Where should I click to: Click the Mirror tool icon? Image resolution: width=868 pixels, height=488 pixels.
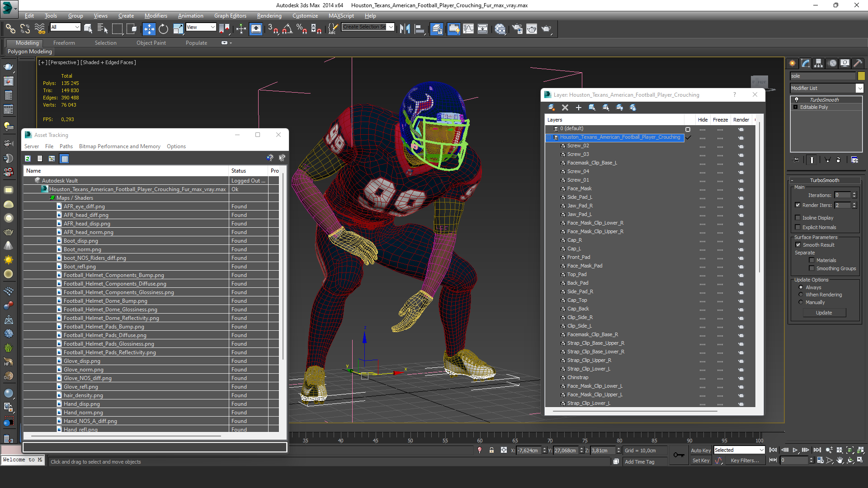point(405,29)
